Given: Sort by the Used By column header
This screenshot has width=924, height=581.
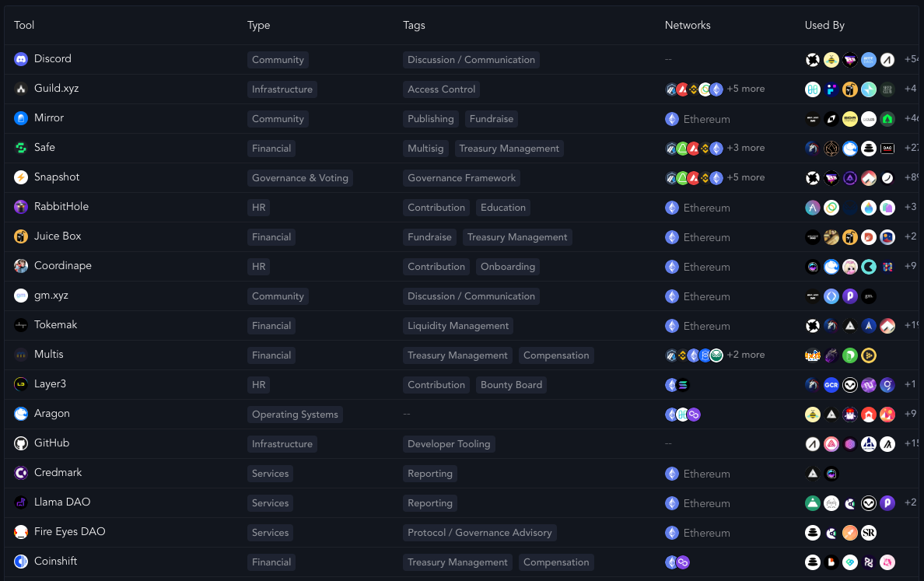Looking at the screenshot, I should pos(824,26).
